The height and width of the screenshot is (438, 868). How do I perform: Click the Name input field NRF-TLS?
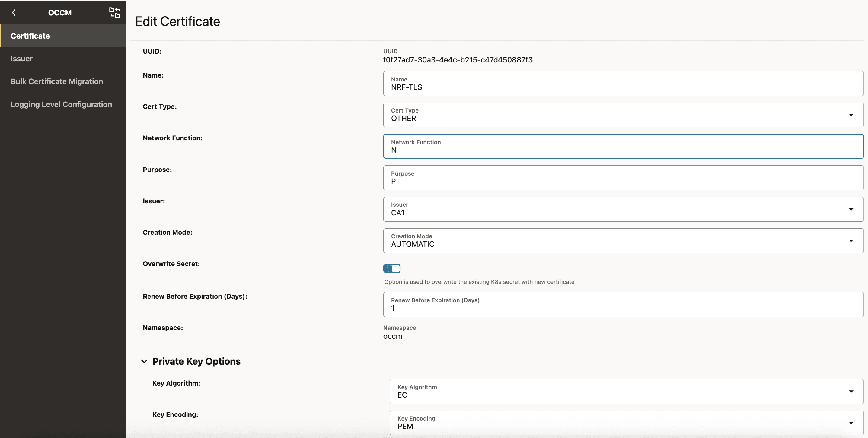coord(623,87)
